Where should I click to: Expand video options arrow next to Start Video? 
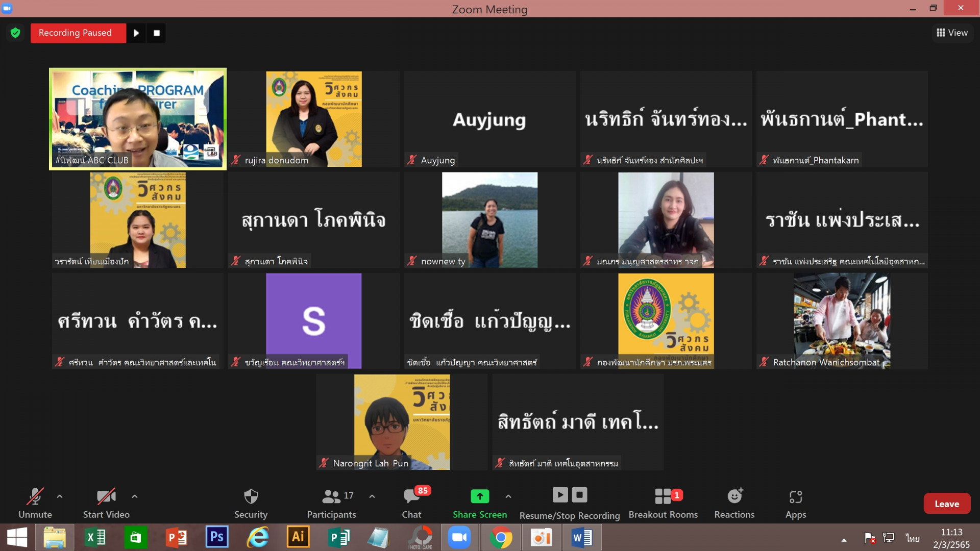click(x=135, y=496)
